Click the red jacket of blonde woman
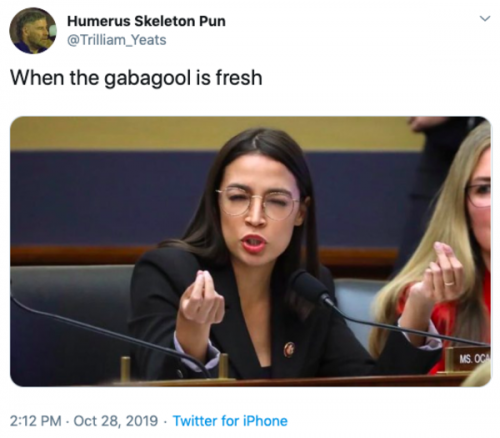The width and height of the screenshot is (500, 438). (x=445, y=328)
